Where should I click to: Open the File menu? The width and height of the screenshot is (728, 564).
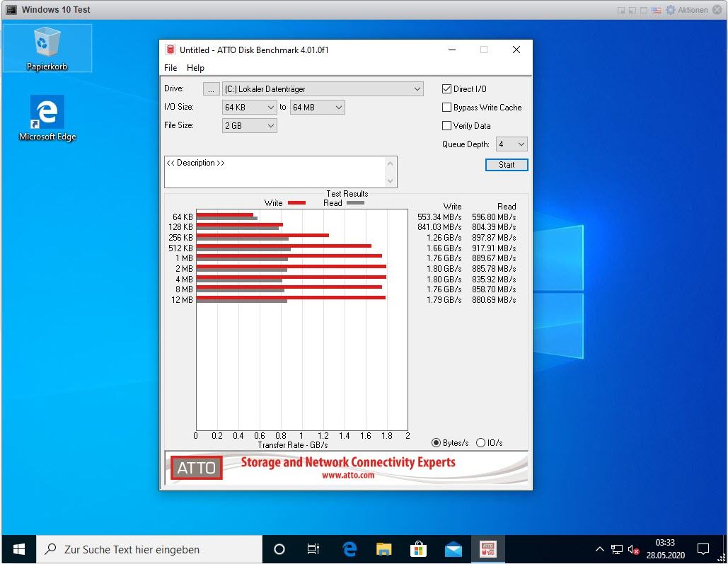pos(171,68)
